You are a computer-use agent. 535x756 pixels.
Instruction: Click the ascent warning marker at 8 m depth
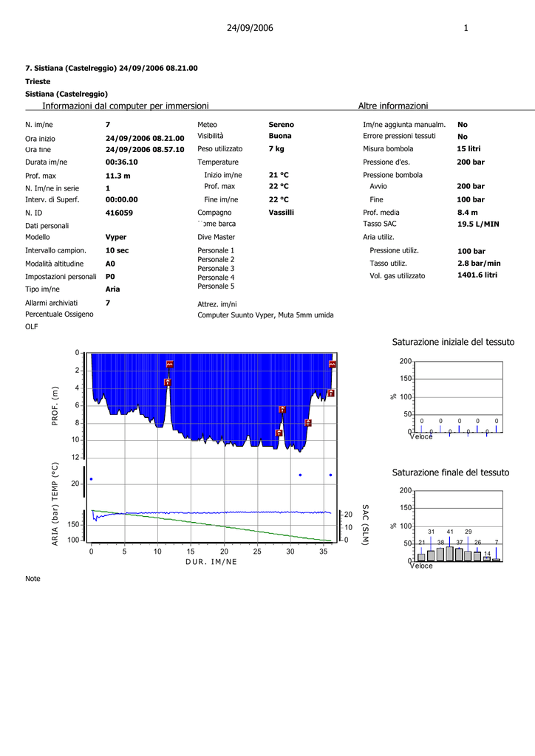pyautogui.click(x=308, y=423)
